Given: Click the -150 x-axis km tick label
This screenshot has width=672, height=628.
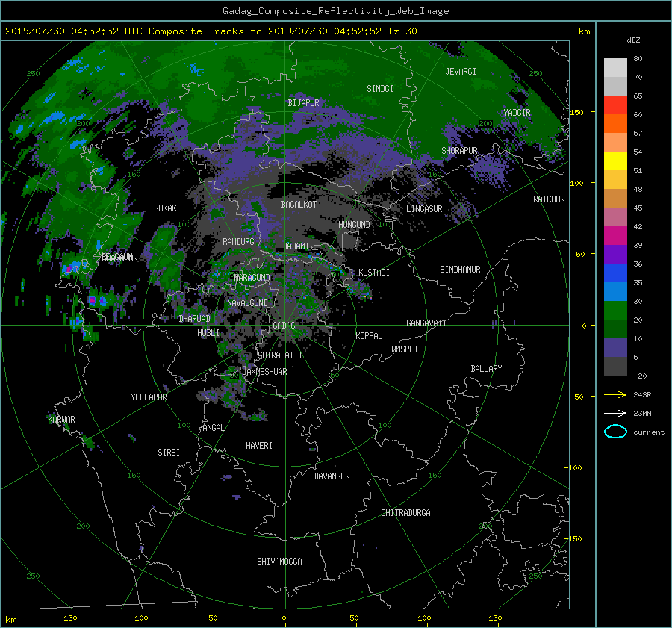Looking at the screenshot, I should pyautogui.click(x=68, y=618).
